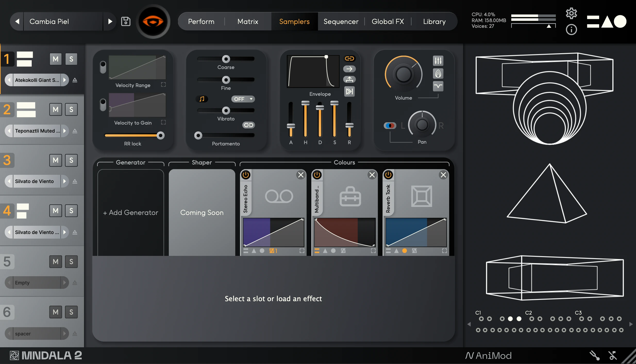Toggle Stereo Echo power button
636x364 pixels.
click(246, 175)
